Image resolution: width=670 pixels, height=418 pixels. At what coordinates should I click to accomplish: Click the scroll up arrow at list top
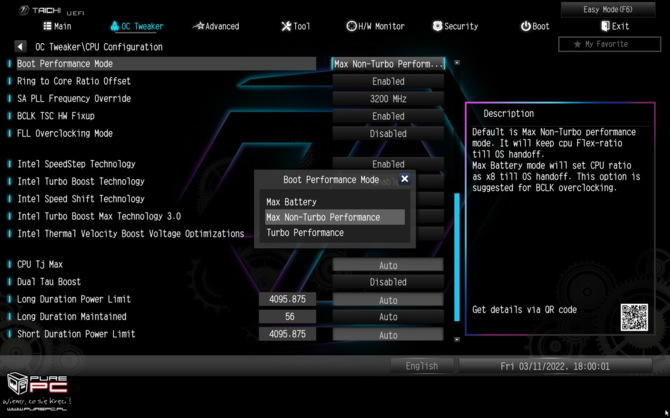(457, 62)
